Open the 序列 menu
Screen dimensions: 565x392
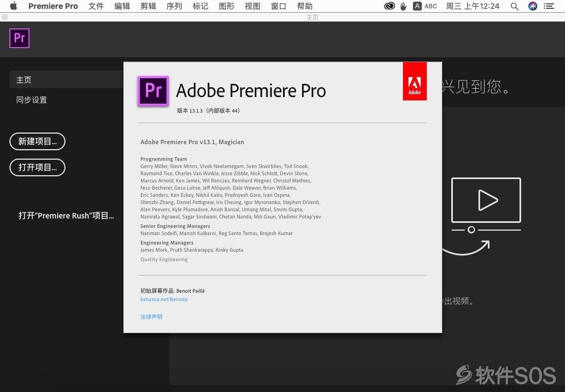pos(174,6)
